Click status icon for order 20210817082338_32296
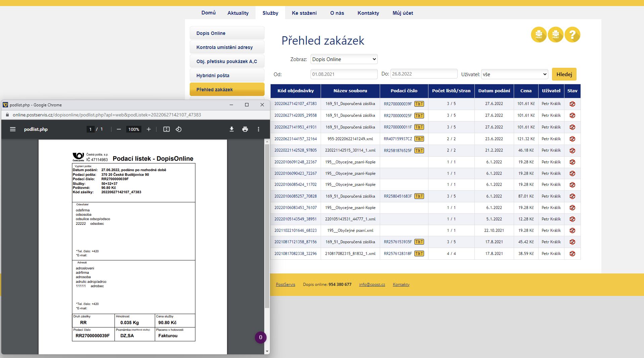 pos(572,254)
